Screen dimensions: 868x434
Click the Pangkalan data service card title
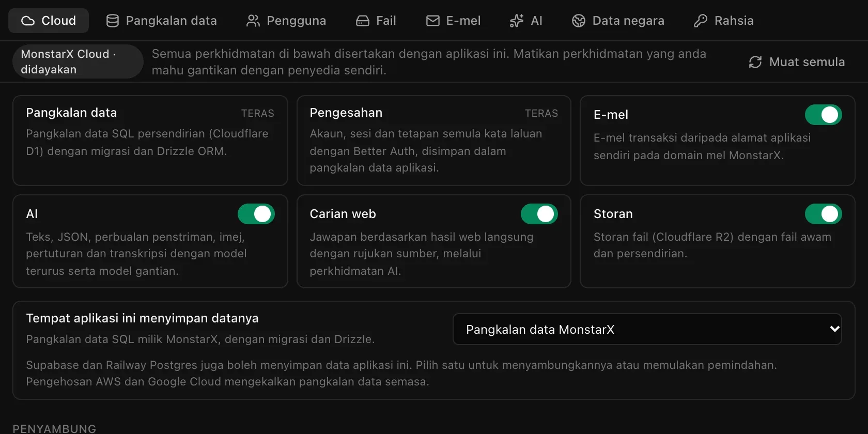click(71, 113)
